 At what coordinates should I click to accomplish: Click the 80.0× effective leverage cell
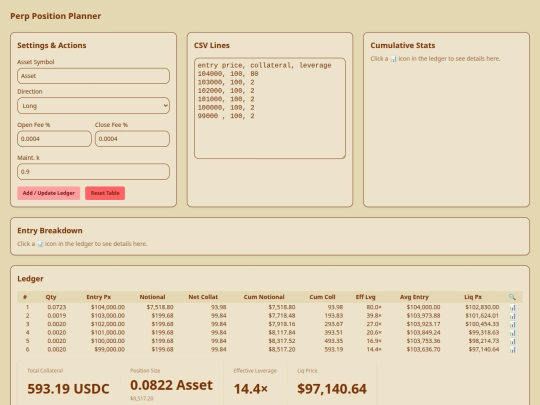[374, 307]
